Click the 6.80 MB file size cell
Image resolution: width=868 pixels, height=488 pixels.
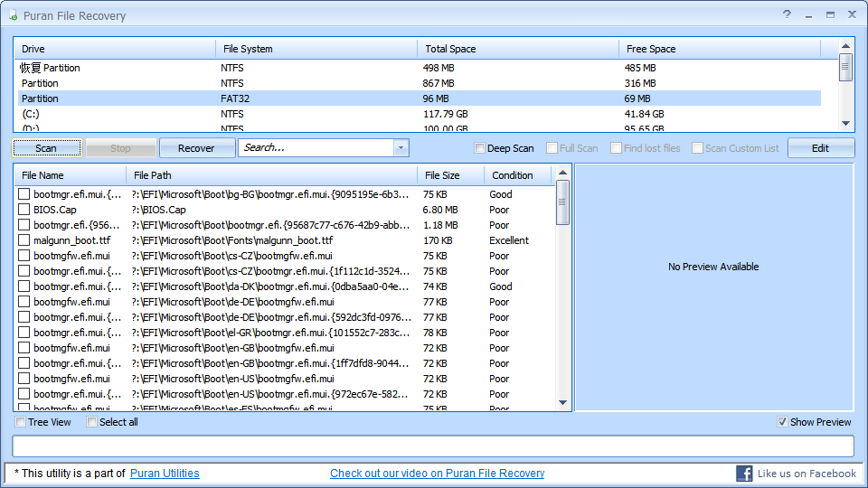(440, 210)
